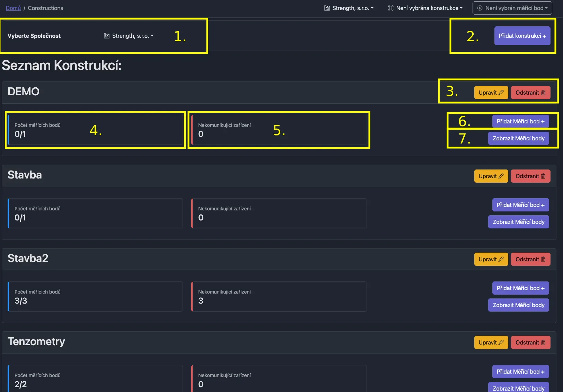This screenshot has height=392, width=563.
Task: Click Přidat Měřící bod under Stavba
Action: pyautogui.click(x=520, y=205)
